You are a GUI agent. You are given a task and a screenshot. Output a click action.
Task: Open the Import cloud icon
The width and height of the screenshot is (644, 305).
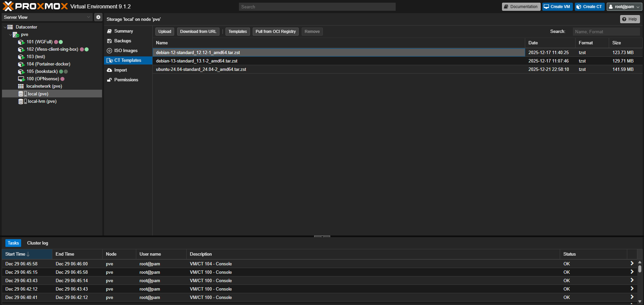coord(109,70)
